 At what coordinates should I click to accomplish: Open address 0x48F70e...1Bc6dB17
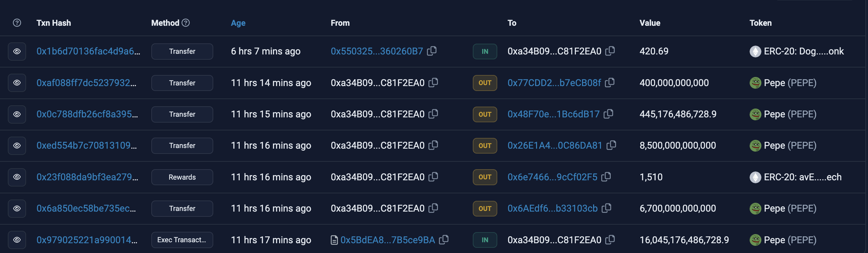pos(553,114)
